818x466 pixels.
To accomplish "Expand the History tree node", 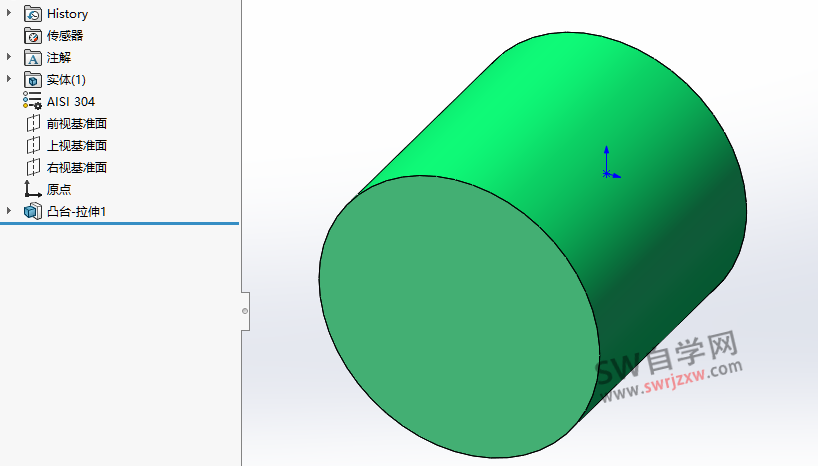I will coord(10,14).
